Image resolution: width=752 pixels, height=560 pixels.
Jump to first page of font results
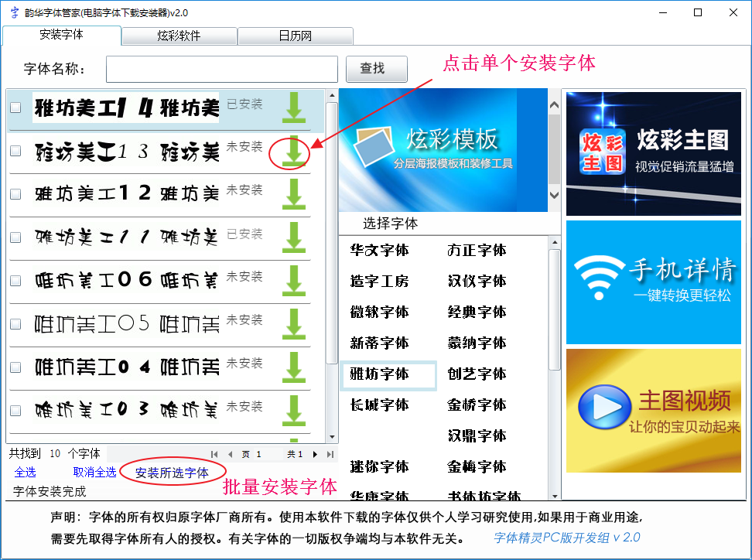point(215,454)
